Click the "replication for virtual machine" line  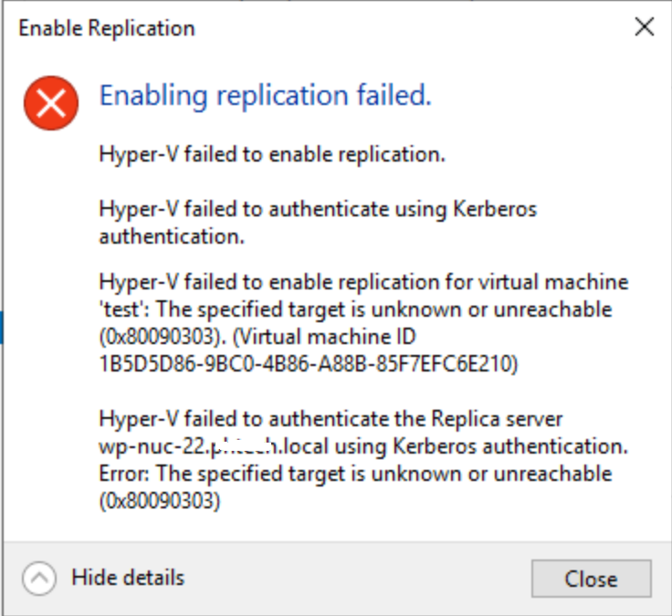[363, 282]
